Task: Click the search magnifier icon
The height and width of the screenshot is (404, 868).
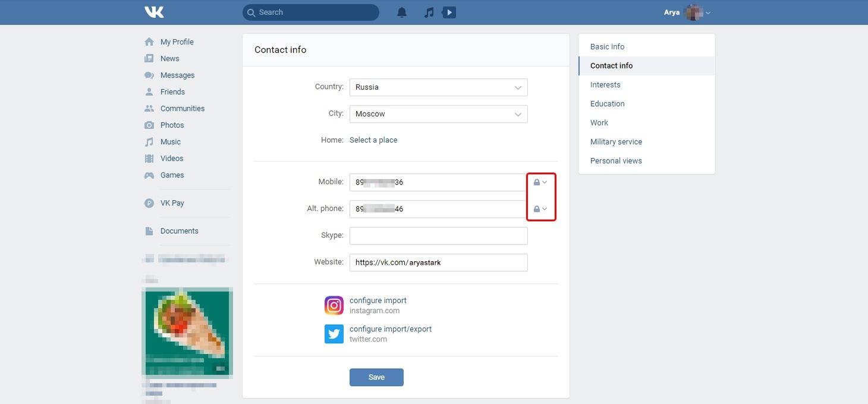Action: pyautogui.click(x=251, y=12)
